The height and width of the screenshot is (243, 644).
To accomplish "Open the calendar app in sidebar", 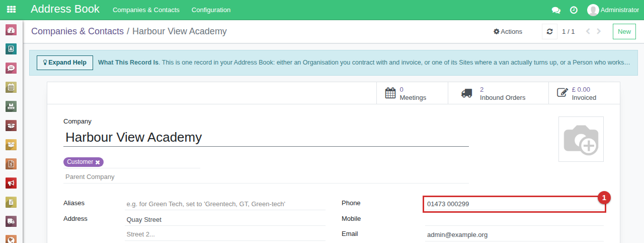I will 11,87.
